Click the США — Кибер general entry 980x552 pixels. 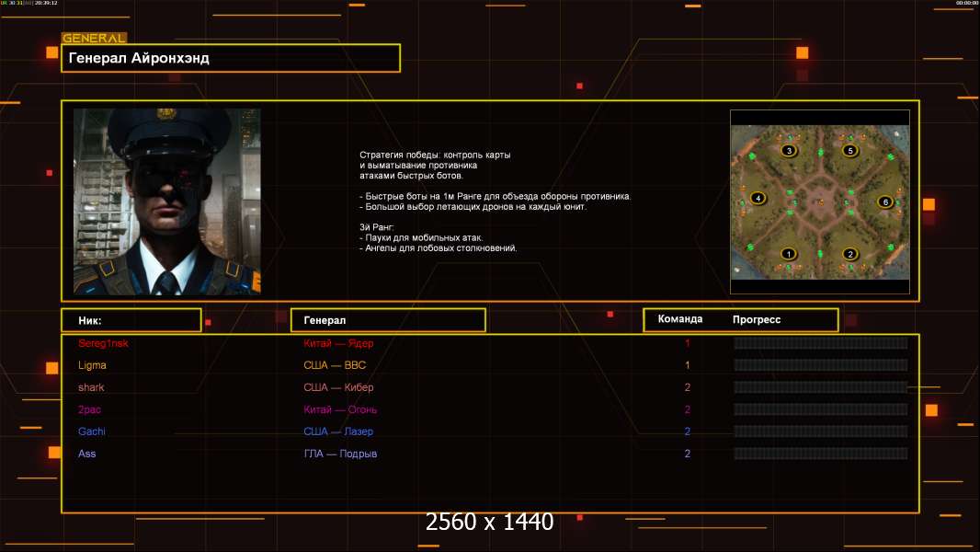pyautogui.click(x=338, y=387)
